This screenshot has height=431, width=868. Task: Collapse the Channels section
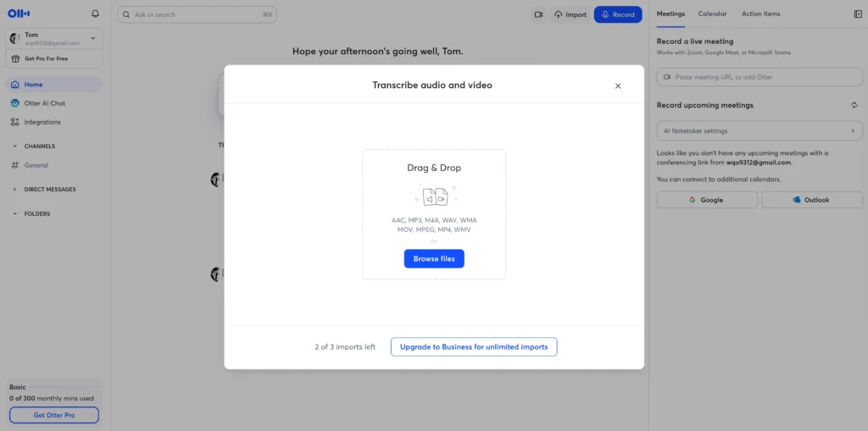[15, 146]
